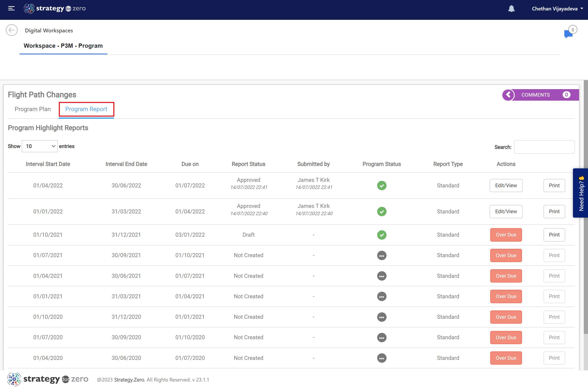Screen dimensions: 588x387
Task: Click grey status icon for 01/04/2021 row
Action: 382,276
